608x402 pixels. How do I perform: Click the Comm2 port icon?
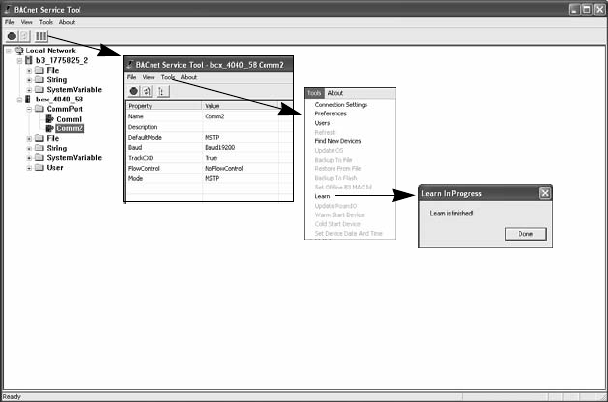(x=49, y=128)
